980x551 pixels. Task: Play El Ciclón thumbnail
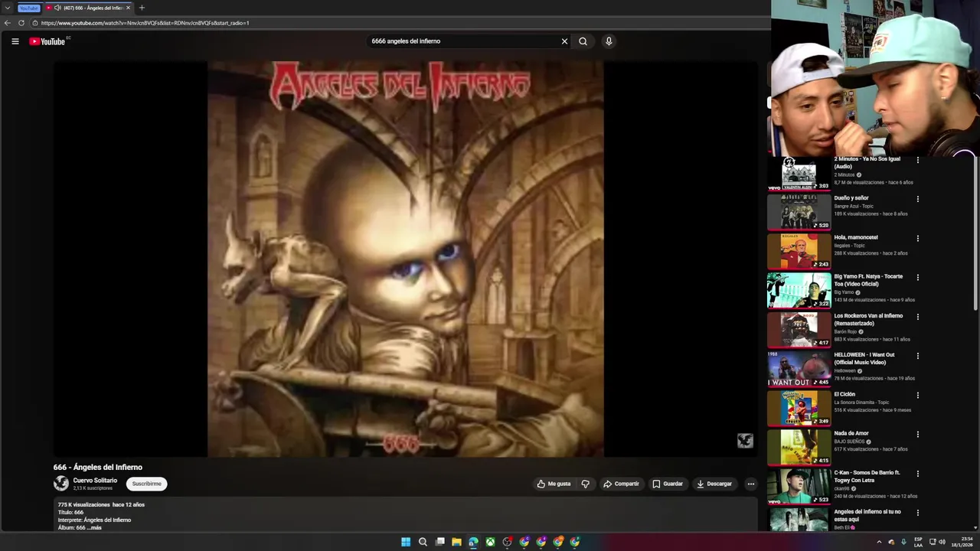pyautogui.click(x=799, y=408)
